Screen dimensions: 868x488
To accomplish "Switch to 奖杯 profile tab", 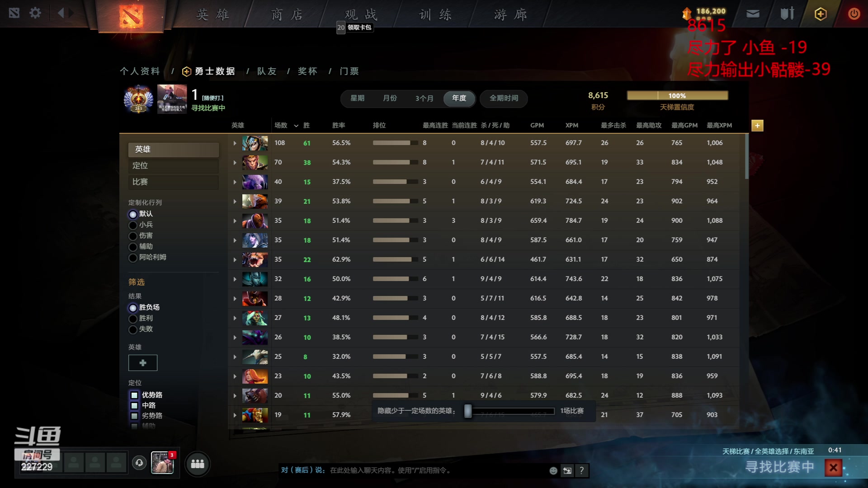I will coord(307,71).
